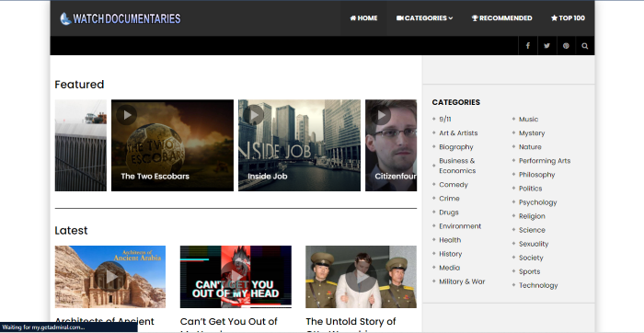Play Can't Get You Out of My Head
Viewport: 644px width, 333px height.
(236, 277)
